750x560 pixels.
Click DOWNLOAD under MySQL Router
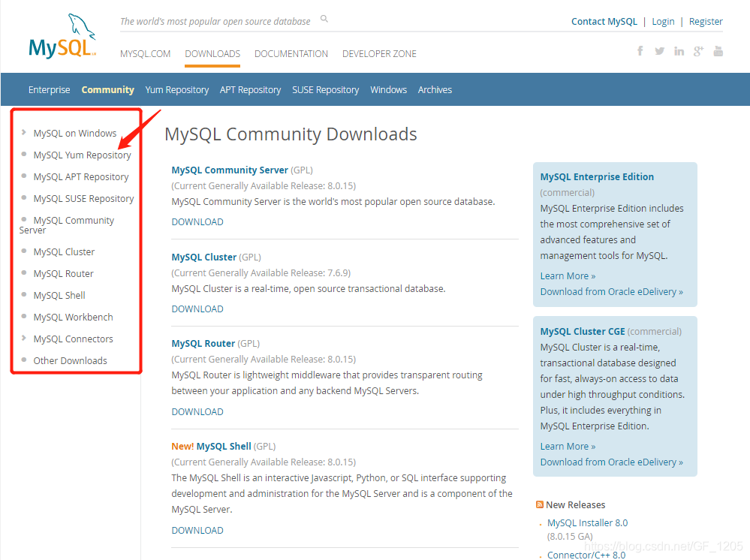tap(197, 412)
